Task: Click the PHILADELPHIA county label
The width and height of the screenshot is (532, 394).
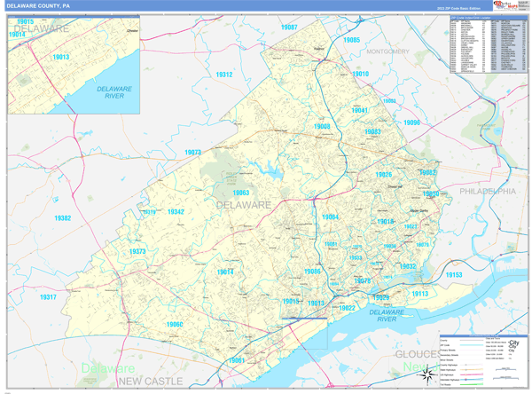Action: click(x=488, y=192)
